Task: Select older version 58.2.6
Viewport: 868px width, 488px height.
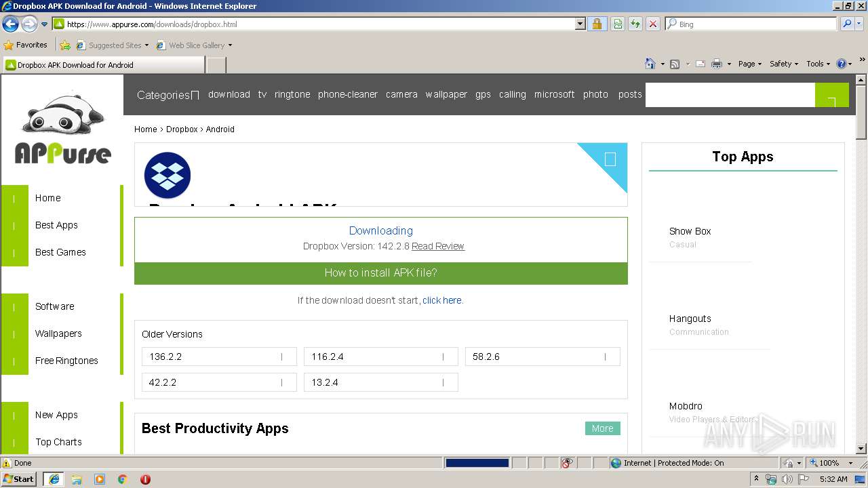Action: [x=542, y=357]
